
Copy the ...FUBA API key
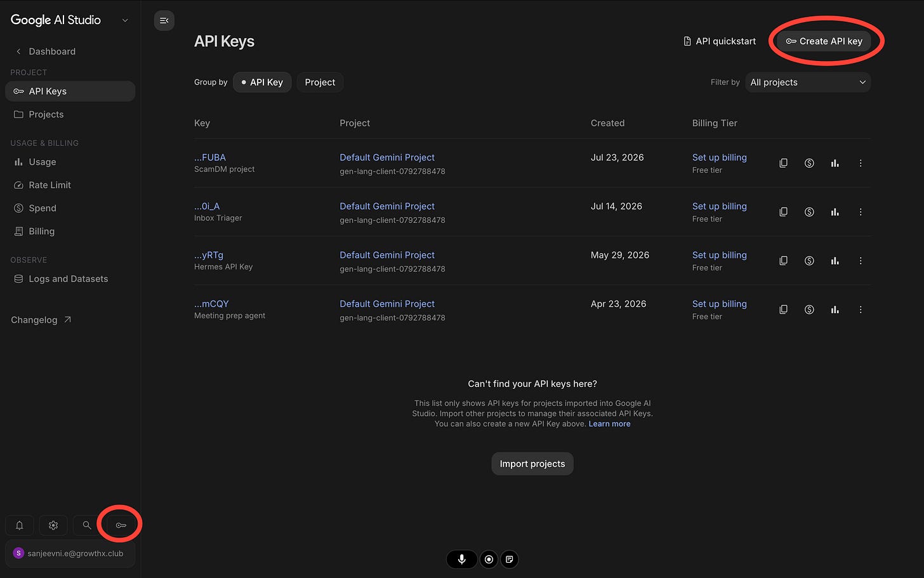[784, 163]
